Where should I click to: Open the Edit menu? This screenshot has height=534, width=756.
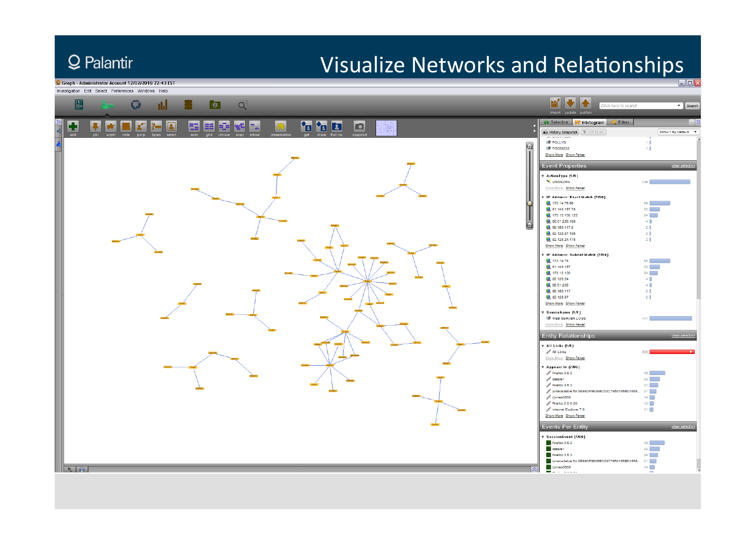pos(88,91)
